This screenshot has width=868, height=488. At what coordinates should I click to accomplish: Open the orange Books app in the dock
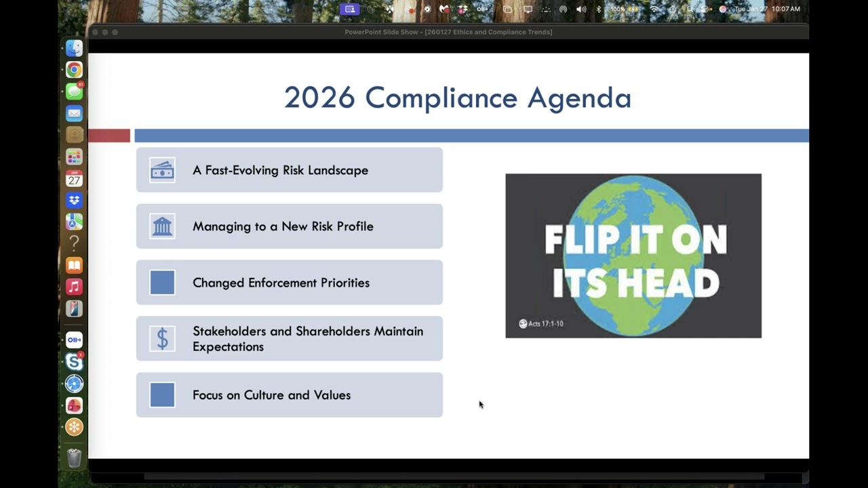pos(74,265)
